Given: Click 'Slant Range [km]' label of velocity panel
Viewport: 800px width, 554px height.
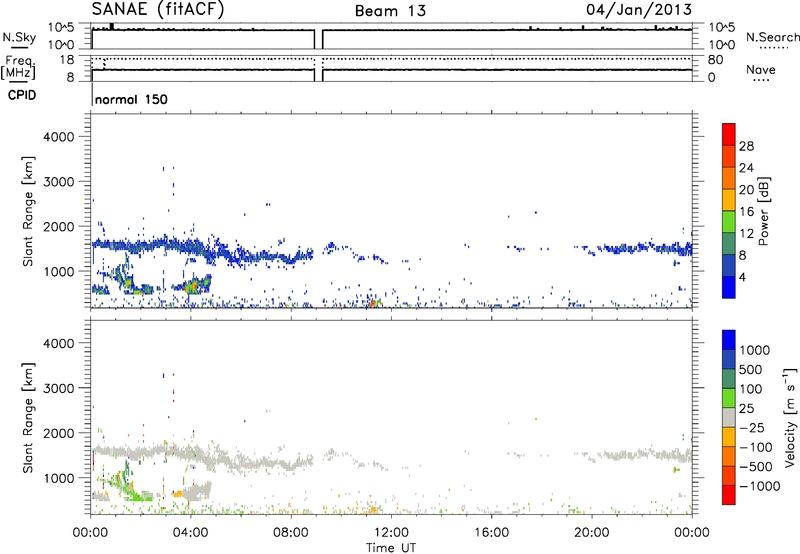Looking at the screenshot, I should pyautogui.click(x=28, y=417).
